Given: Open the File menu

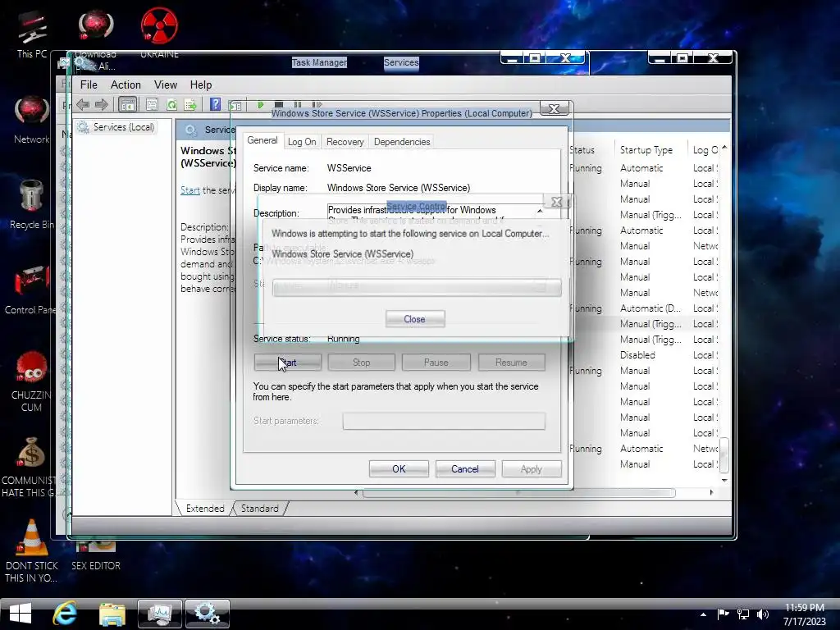Looking at the screenshot, I should (89, 84).
